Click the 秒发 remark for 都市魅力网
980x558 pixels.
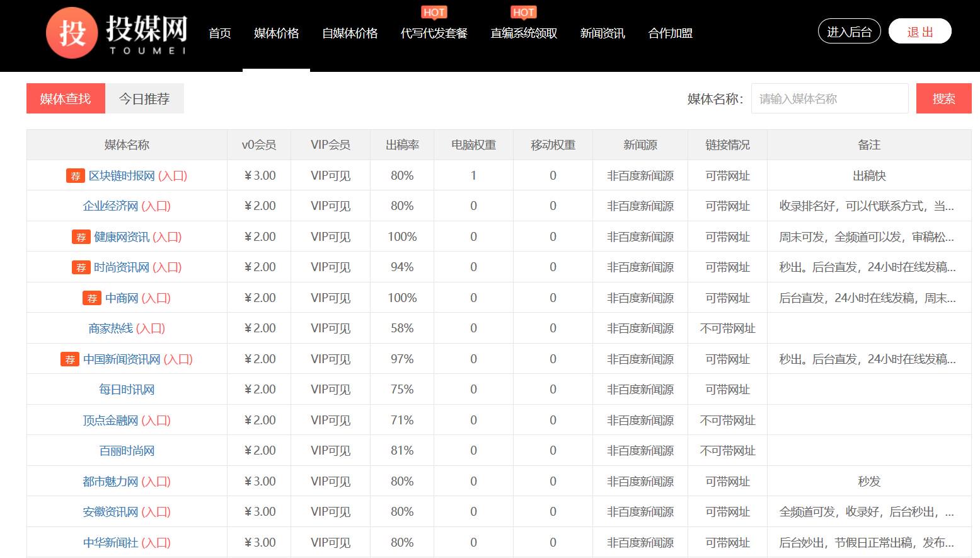[869, 482]
